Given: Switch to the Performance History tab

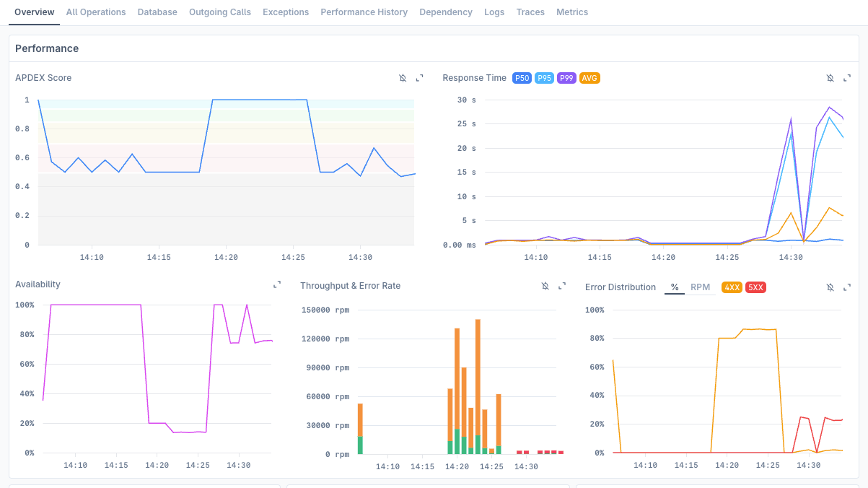Looking at the screenshot, I should (364, 12).
